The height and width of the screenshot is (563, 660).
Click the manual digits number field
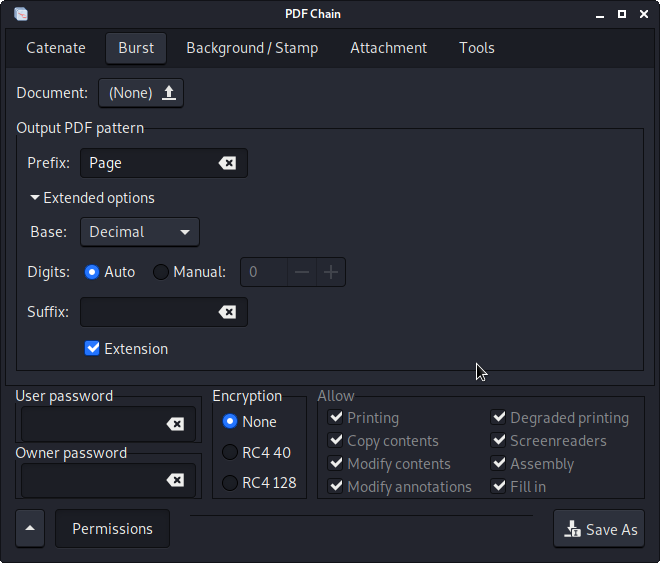(264, 272)
